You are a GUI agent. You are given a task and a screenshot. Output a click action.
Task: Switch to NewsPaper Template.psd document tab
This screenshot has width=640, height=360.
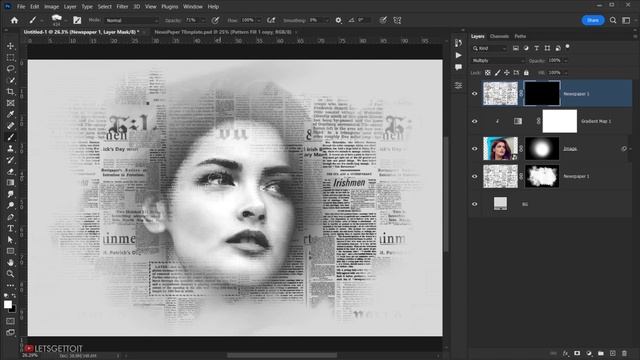point(223,32)
